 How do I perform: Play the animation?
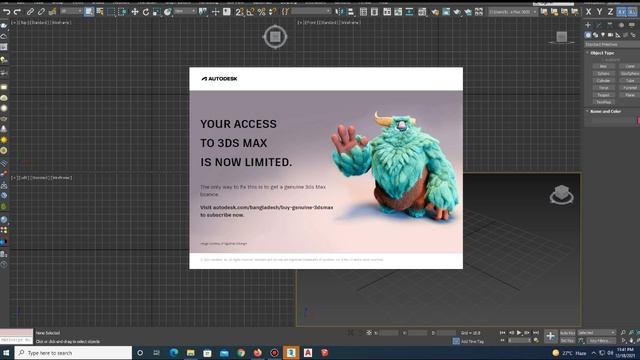pos(519,333)
